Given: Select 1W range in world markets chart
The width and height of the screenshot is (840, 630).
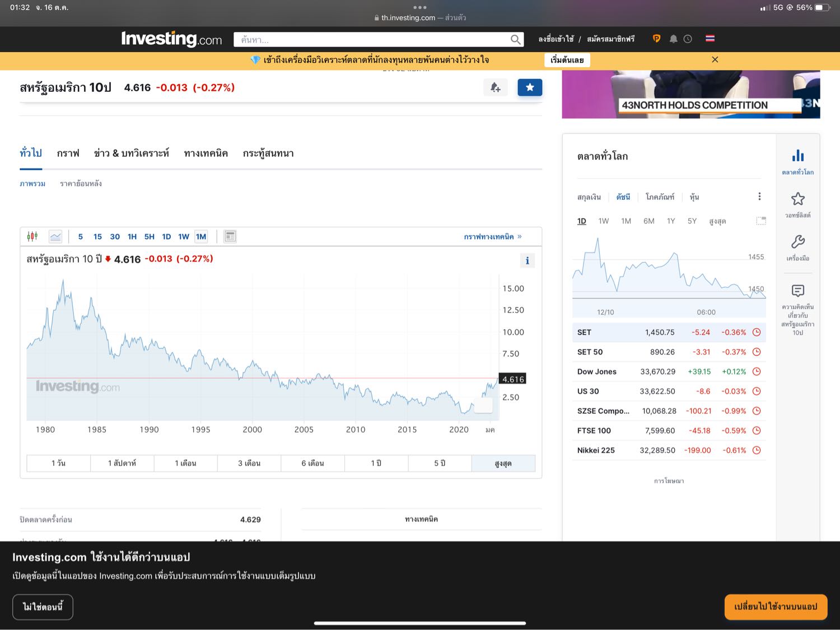Looking at the screenshot, I should coord(604,221).
